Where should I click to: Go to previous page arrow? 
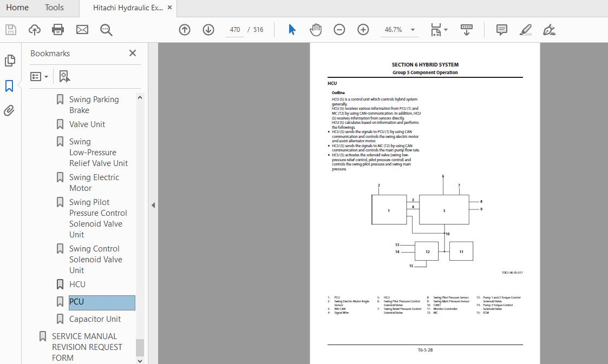(x=185, y=30)
